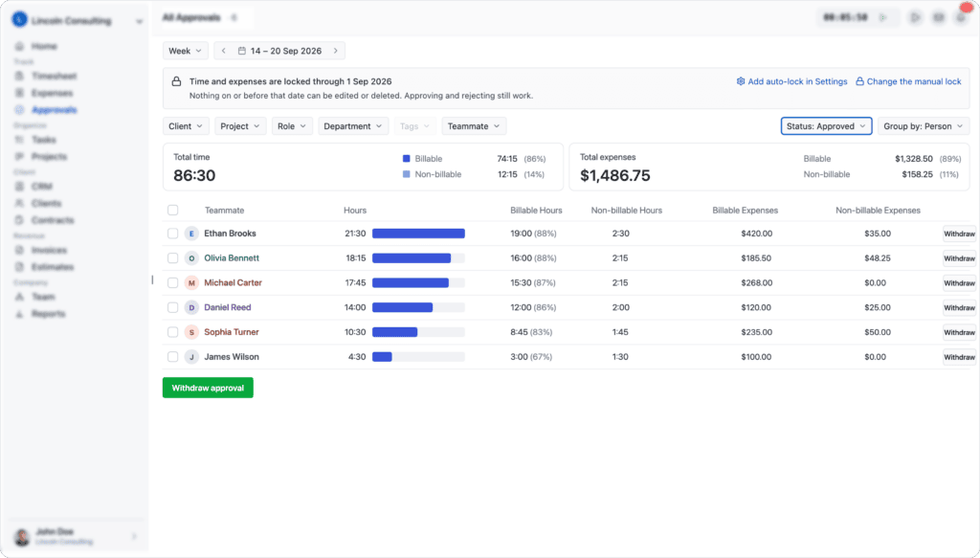Click the Billable Expenses column header
This screenshot has width=980, height=558.
click(x=745, y=210)
